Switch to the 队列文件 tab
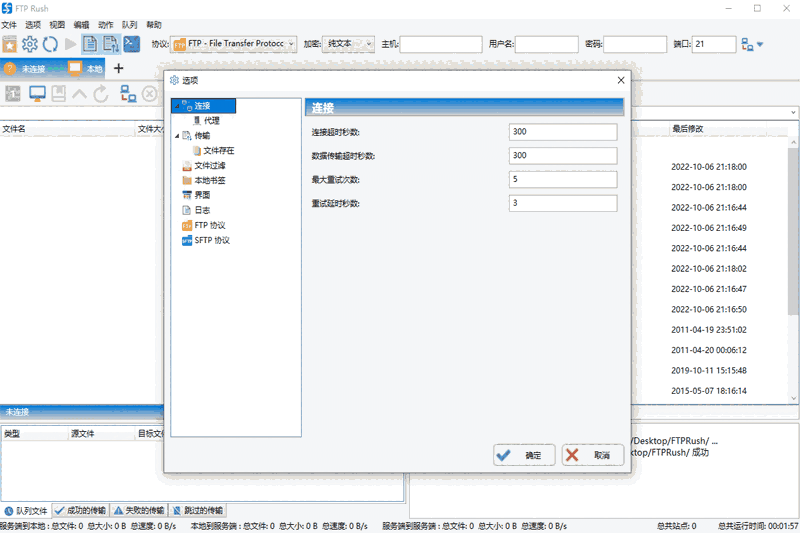Image resolution: width=800 pixels, height=533 pixels. coord(26,511)
